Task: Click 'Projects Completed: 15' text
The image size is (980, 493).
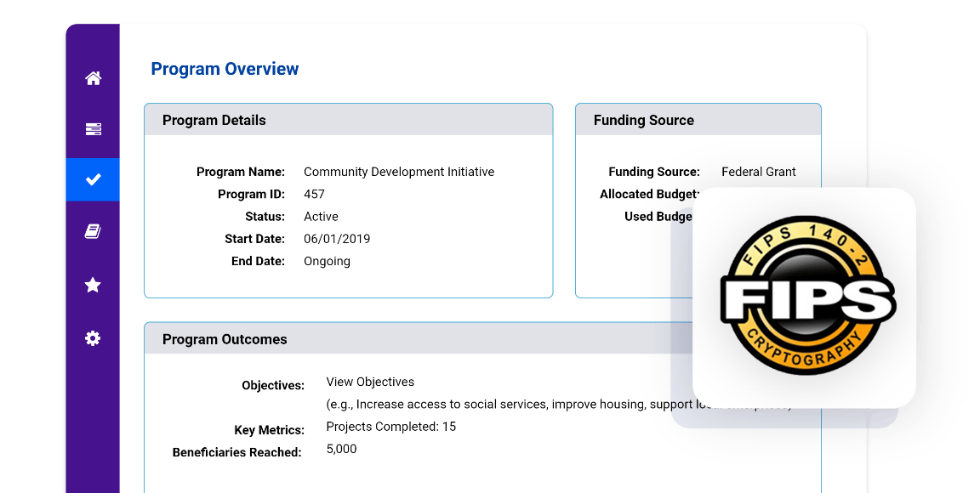Action: (391, 427)
